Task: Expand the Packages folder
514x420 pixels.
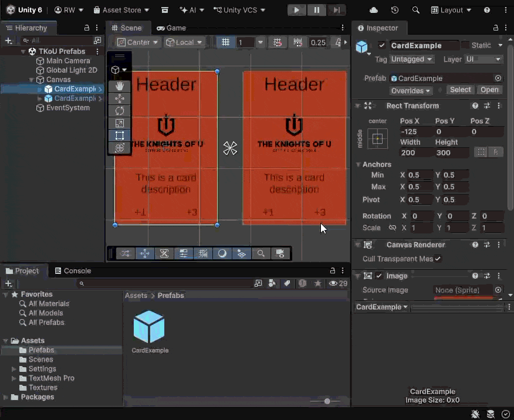Action: [x=5, y=397]
